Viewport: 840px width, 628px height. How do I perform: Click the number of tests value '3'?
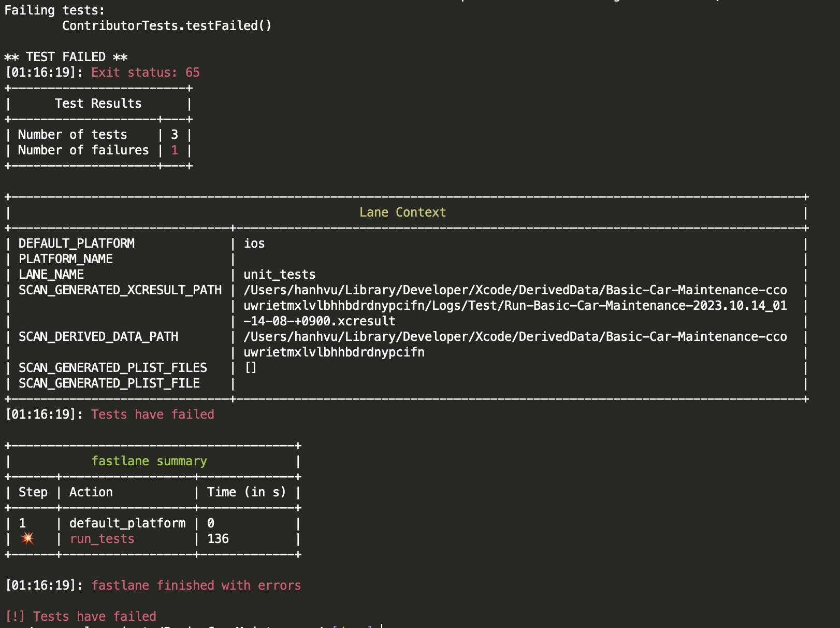175,135
